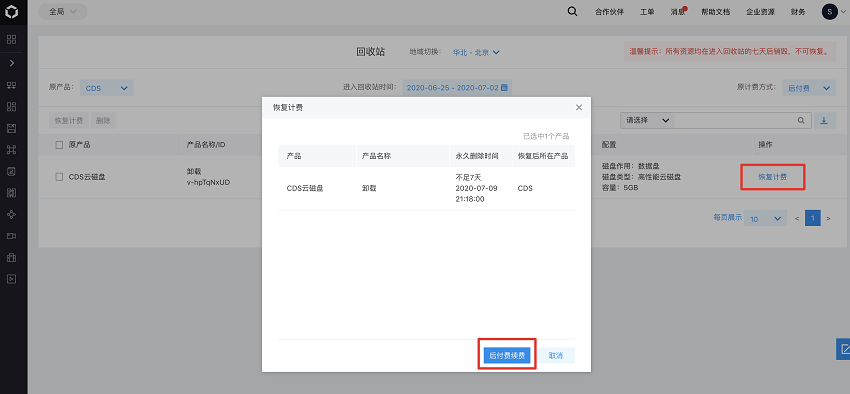This screenshot has width=850, height=394.
Task: Click the download icon button
Action: click(x=824, y=120)
